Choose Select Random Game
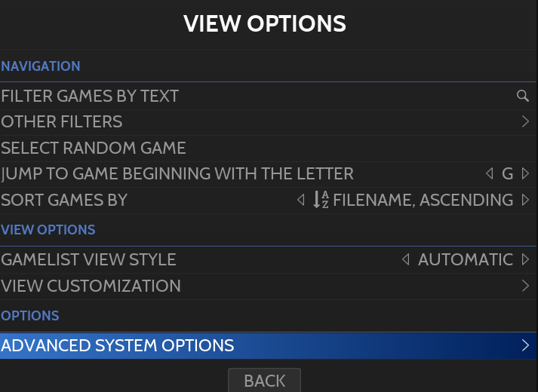This screenshot has width=538, height=392. (x=94, y=148)
